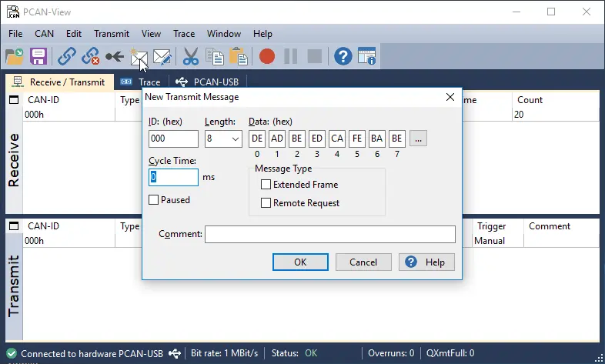
Task: Start trace recording with red circle
Action: [267, 56]
